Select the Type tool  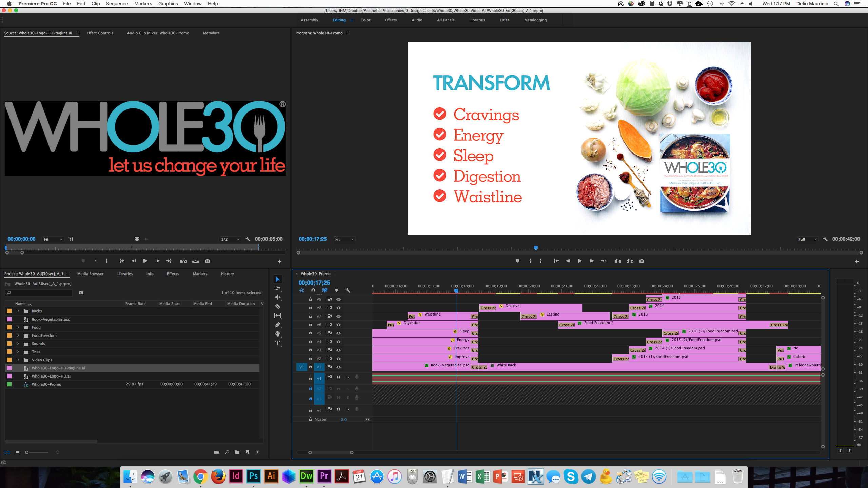tap(278, 343)
